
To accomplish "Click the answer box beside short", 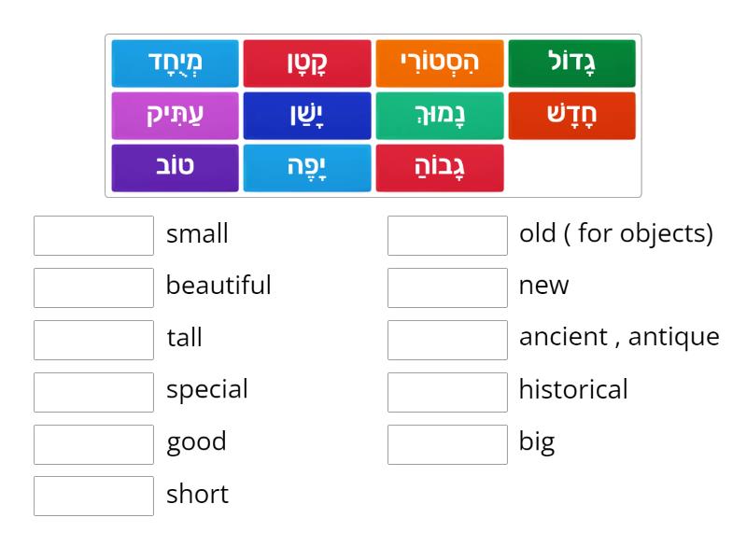I will click(x=93, y=496).
